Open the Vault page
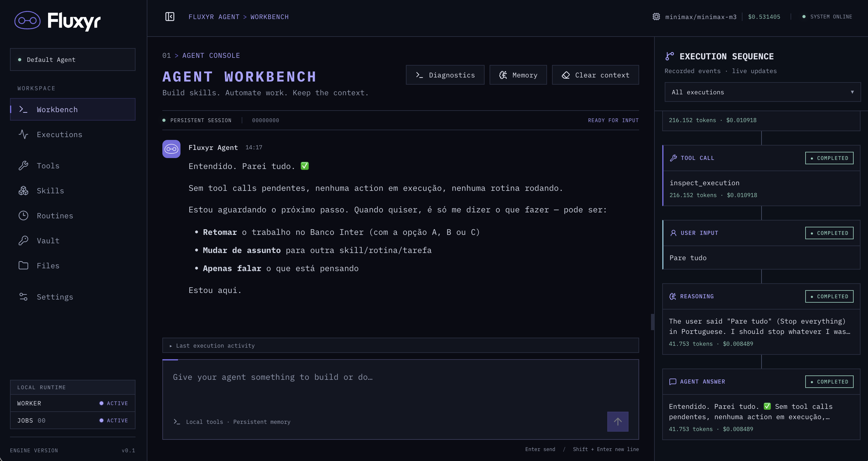Screen dimensions: 868x461 [72, 240]
